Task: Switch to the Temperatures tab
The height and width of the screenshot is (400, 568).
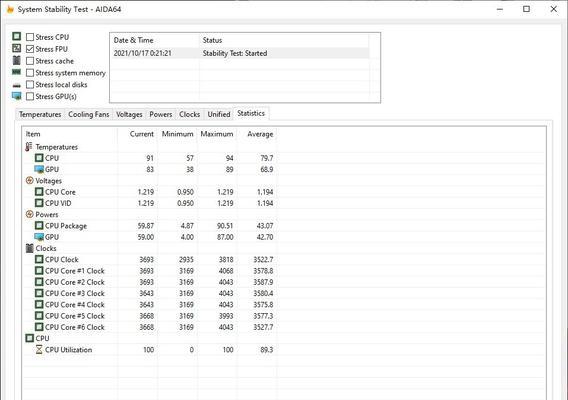Action: coord(40,114)
